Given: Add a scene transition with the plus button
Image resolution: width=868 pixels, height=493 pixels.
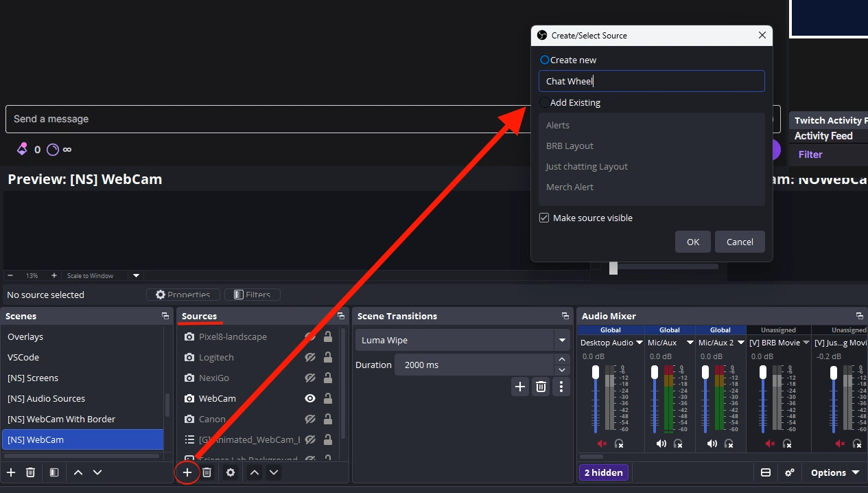Looking at the screenshot, I should pyautogui.click(x=520, y=387).
